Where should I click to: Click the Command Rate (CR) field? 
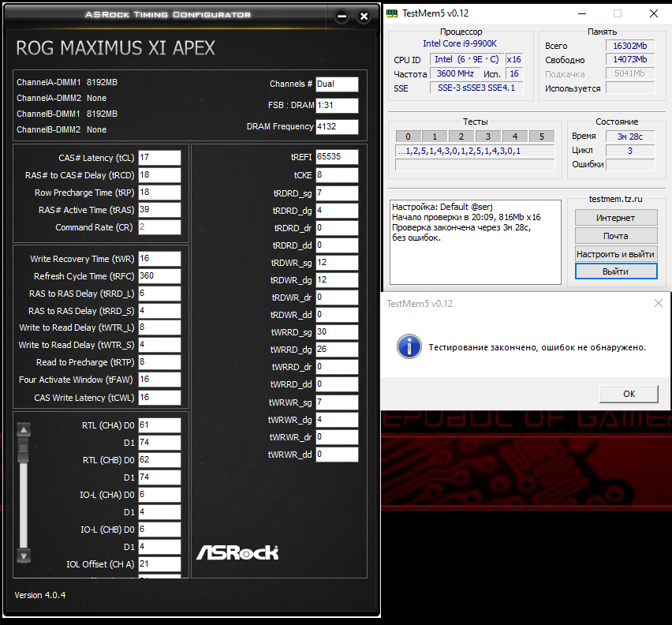click(x=159, y=226)
